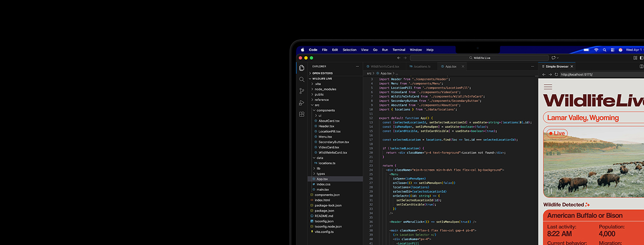Open the Source Control view icon
Image resolution: width=644 pixels, height=245 pixels.
(x=302, y=91)
